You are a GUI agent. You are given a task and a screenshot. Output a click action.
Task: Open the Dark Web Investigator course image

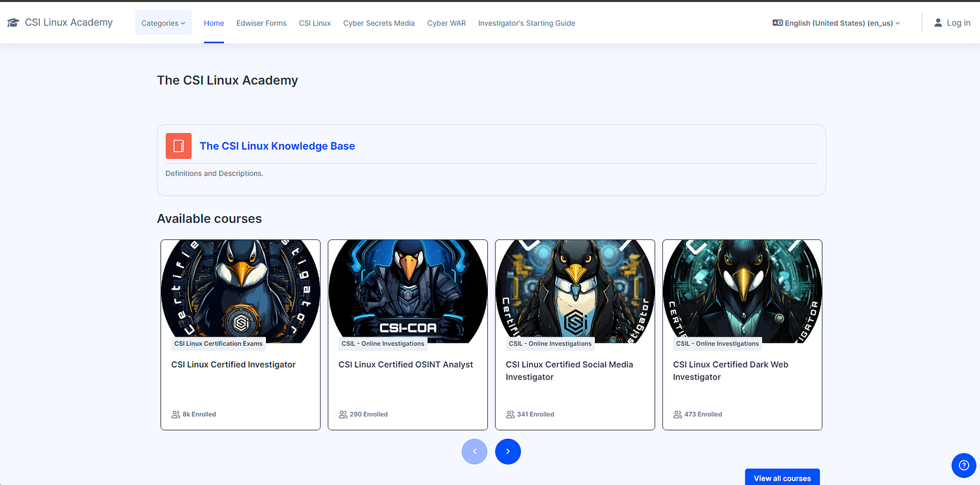(x=743, y=291)
